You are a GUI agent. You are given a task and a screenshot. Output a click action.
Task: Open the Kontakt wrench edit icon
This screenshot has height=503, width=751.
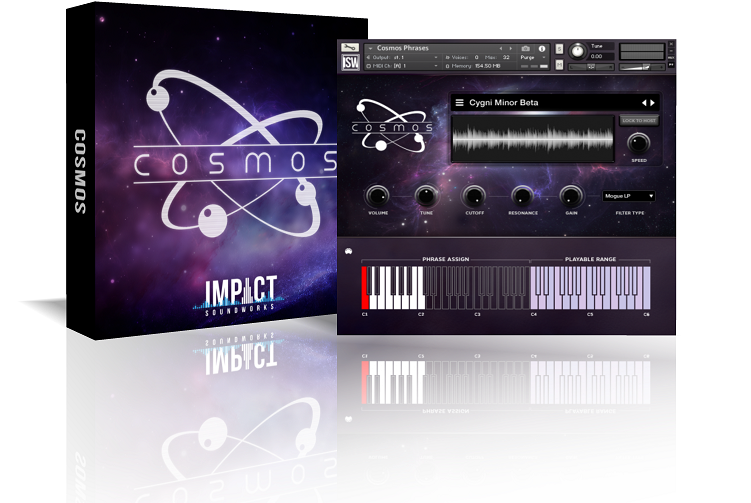(x=350, y=47)
